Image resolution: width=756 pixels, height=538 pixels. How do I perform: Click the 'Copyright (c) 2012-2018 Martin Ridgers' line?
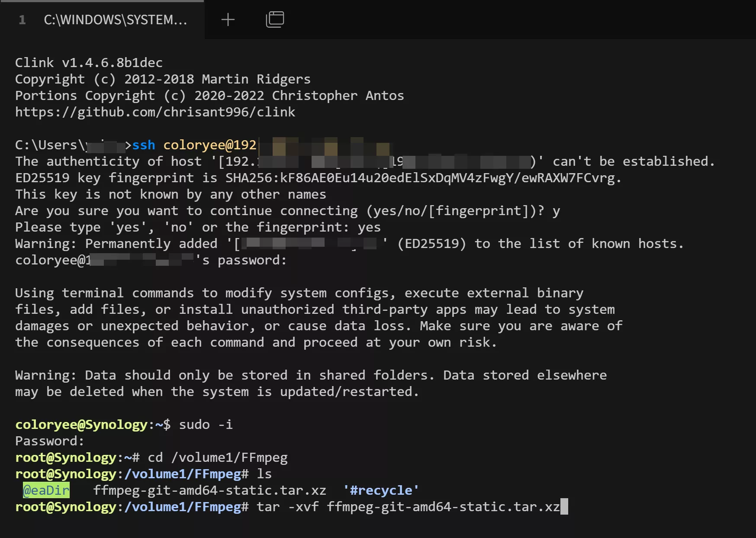163,79
